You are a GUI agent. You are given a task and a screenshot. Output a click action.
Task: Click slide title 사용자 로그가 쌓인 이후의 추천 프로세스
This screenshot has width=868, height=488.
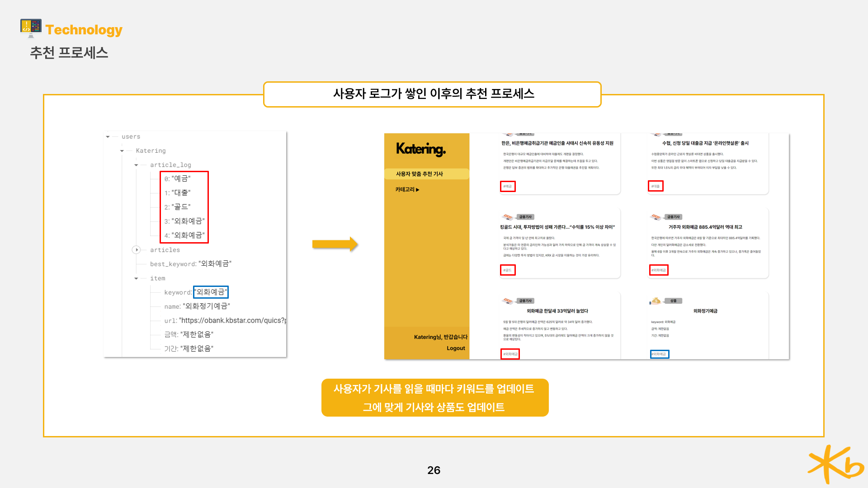point(434,94)
